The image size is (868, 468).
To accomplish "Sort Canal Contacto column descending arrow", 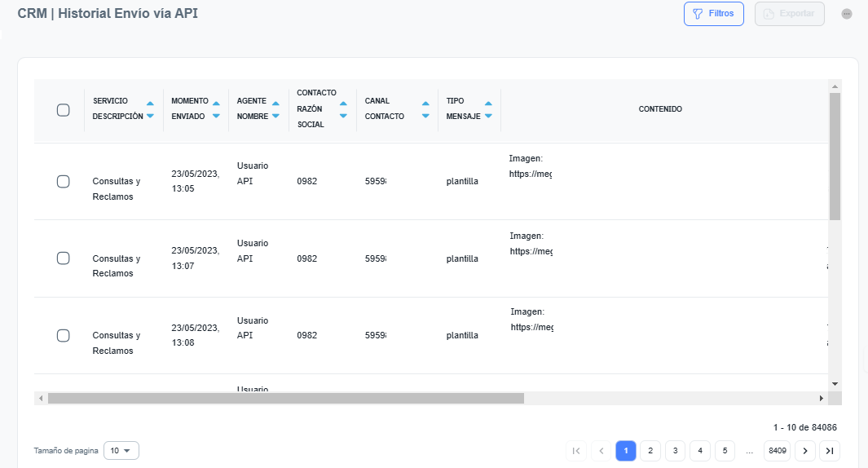I will pos(425,116).
